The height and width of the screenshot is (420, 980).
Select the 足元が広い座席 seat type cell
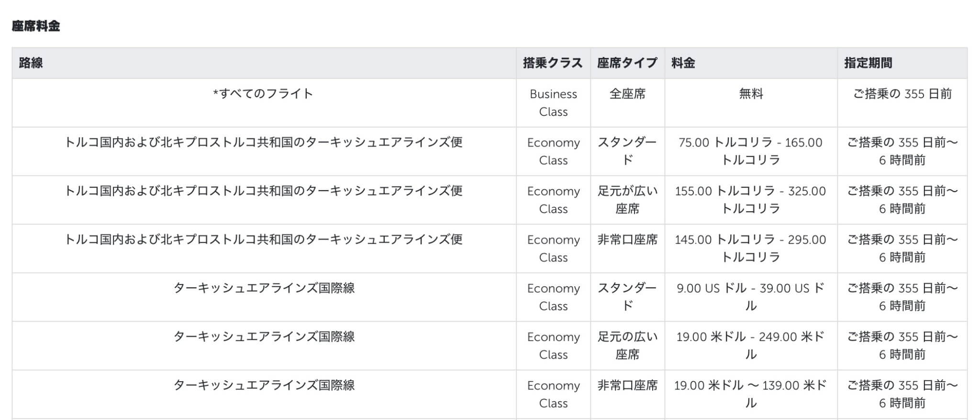click(627, 200)
